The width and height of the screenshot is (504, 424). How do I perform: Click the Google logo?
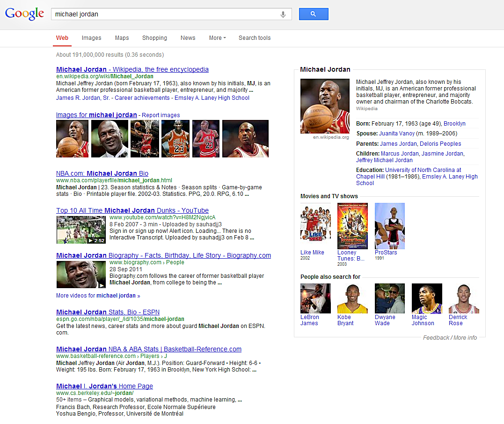pyautogui.click(x=24, y=14)
